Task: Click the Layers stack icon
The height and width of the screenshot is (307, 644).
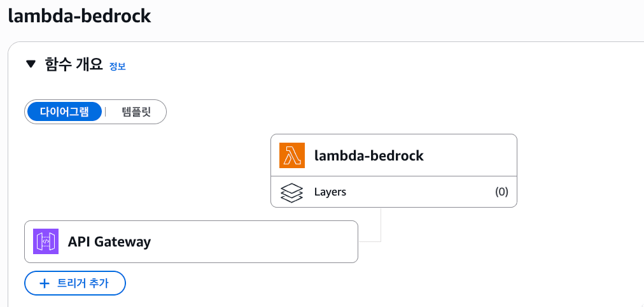Action: 291,192
